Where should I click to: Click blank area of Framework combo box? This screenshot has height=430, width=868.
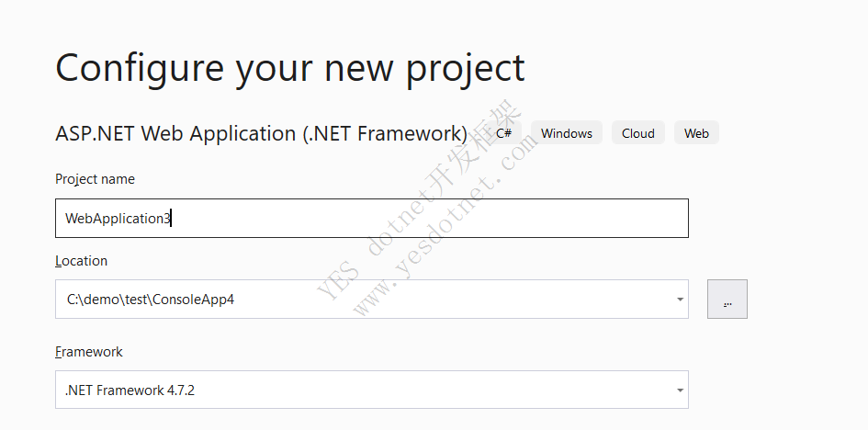click(x=432, y=390)
